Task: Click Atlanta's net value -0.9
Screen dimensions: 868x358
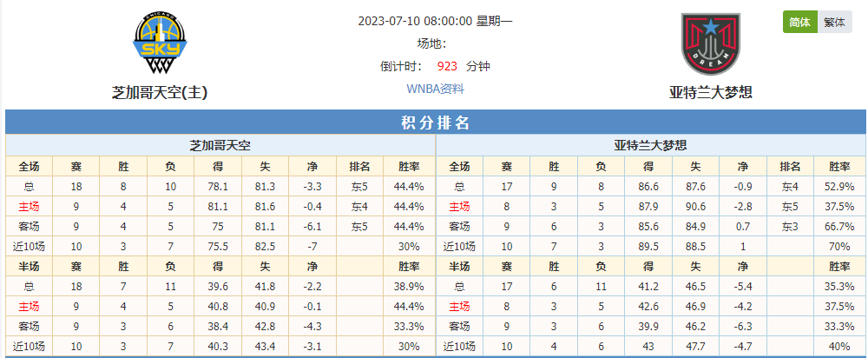Action: [743, 187]
